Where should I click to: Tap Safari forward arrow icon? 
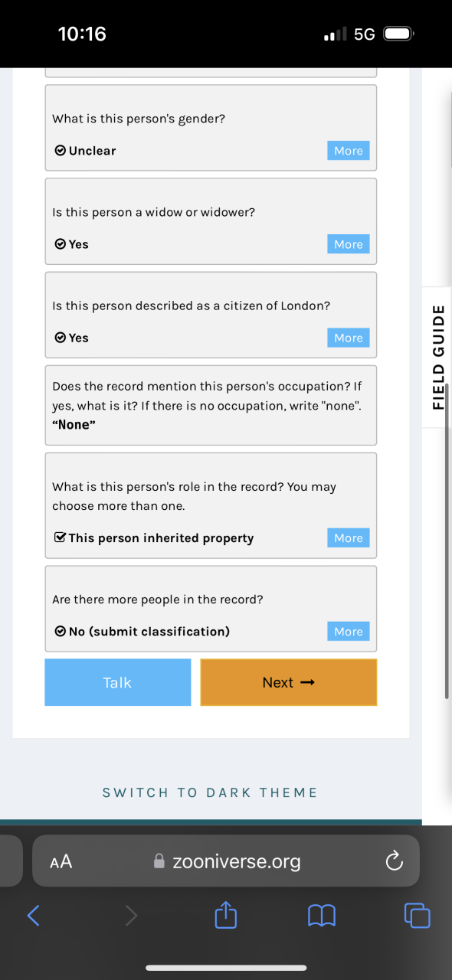click(x=131, y=914)
